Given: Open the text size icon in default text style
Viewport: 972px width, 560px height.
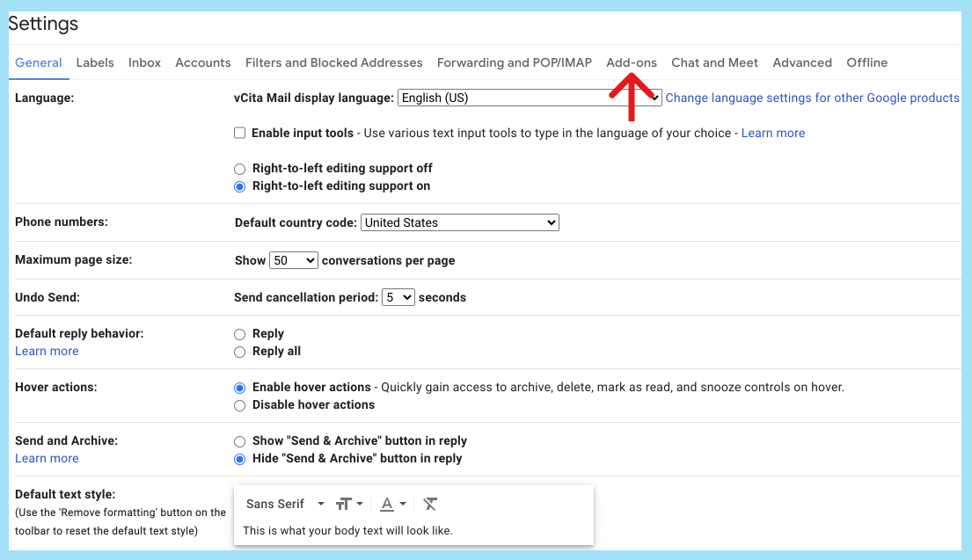Looking at the screenshot, I should [343, 504].
